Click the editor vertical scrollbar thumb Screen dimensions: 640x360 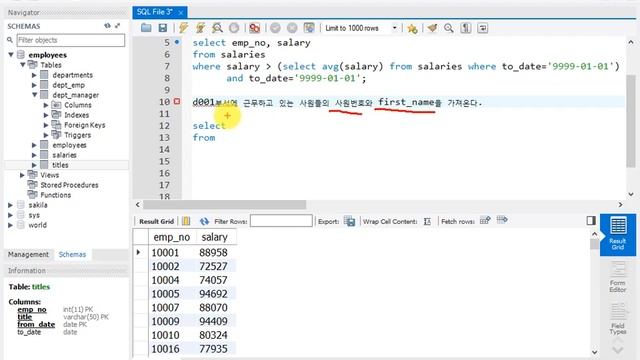pyautogui.click(x=631, y=121)
